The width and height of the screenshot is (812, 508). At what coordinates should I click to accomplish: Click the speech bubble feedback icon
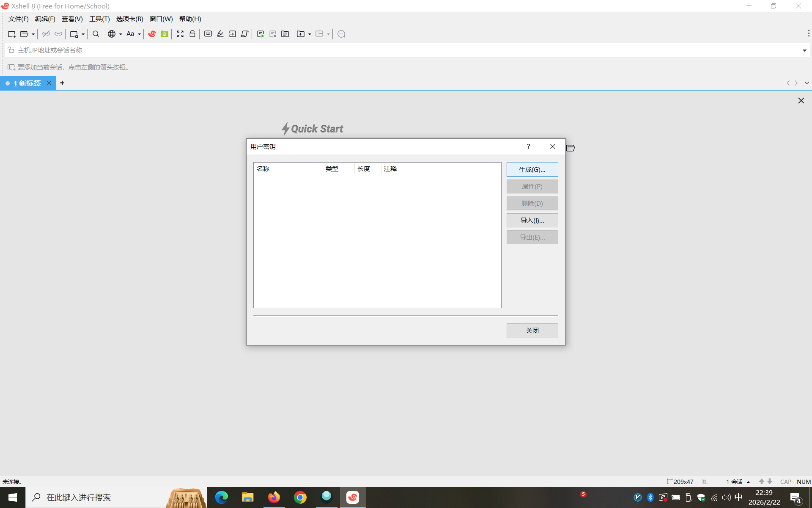point(342,34)
